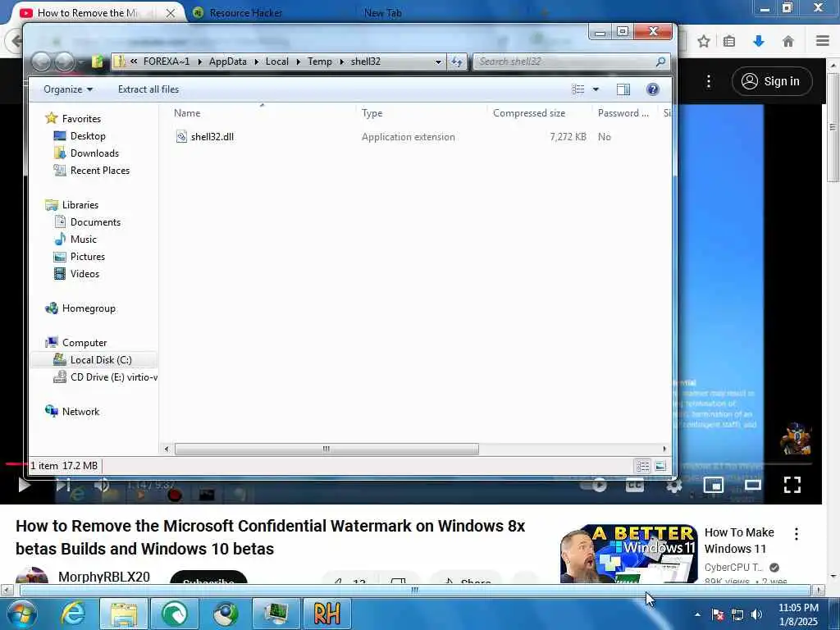
Task: Sort by Password column header
Action: (623, 113)
